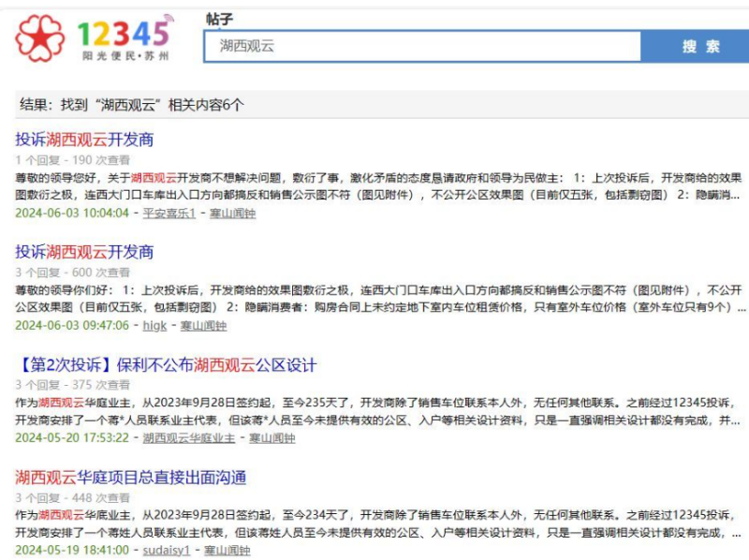The image size is (749, 560).
Task: Click snippet starting 尊敬的领导你们好
Action: point(380,299)
